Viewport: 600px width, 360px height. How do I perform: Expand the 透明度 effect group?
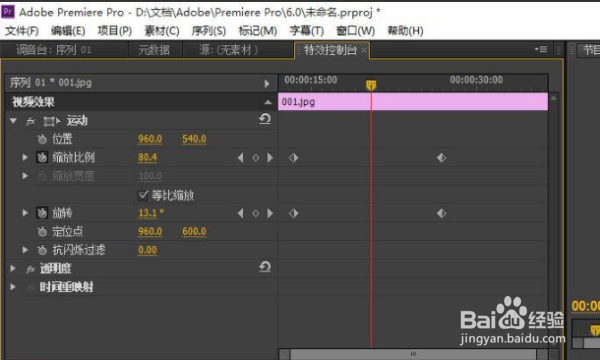click(13, 269)
